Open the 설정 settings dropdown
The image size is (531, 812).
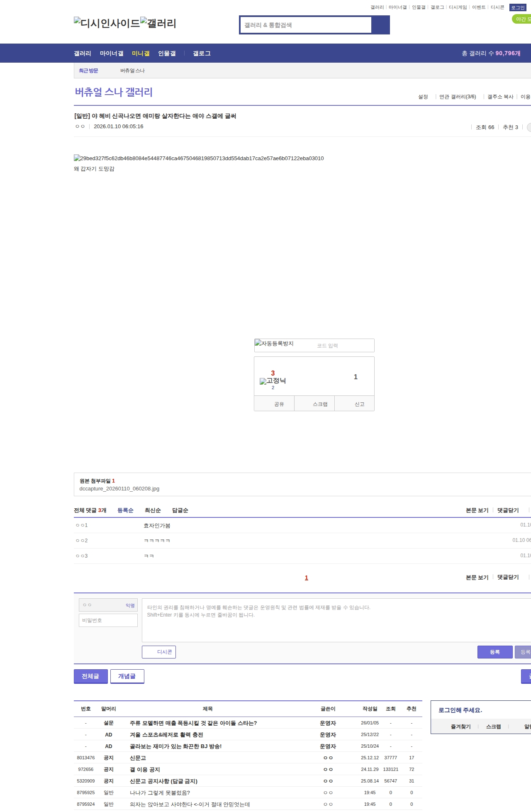(423, 97)
